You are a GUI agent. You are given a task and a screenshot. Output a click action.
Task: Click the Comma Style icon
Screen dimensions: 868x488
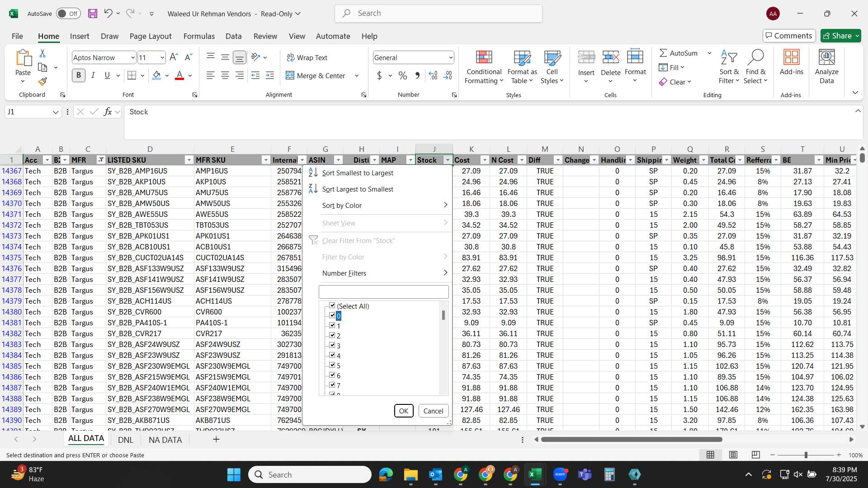click(417, 75)
